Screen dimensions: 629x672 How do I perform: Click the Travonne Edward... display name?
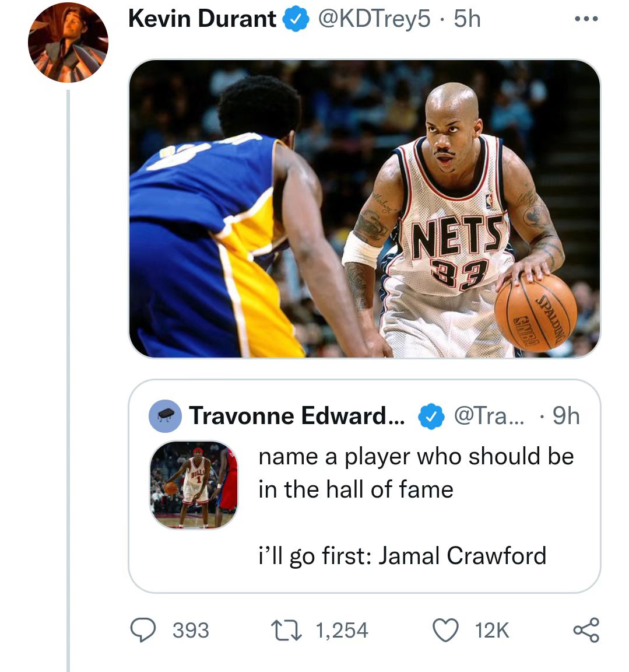pyautogui.click(x=297, y=416)
